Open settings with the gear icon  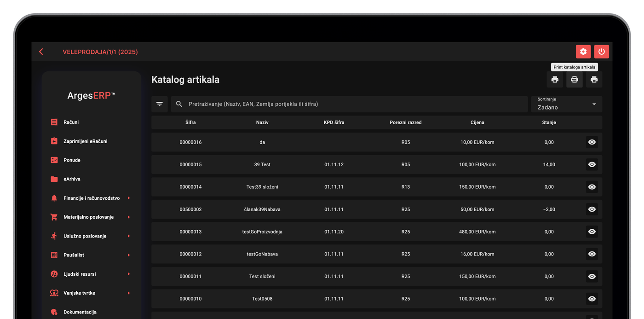coord(583,52)
